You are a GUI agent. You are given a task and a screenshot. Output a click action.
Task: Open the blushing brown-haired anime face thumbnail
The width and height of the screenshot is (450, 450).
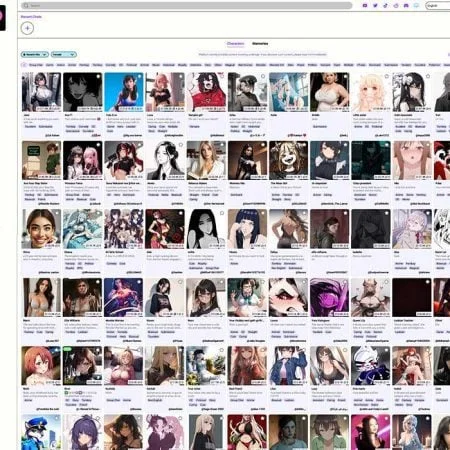pos(412,160)
